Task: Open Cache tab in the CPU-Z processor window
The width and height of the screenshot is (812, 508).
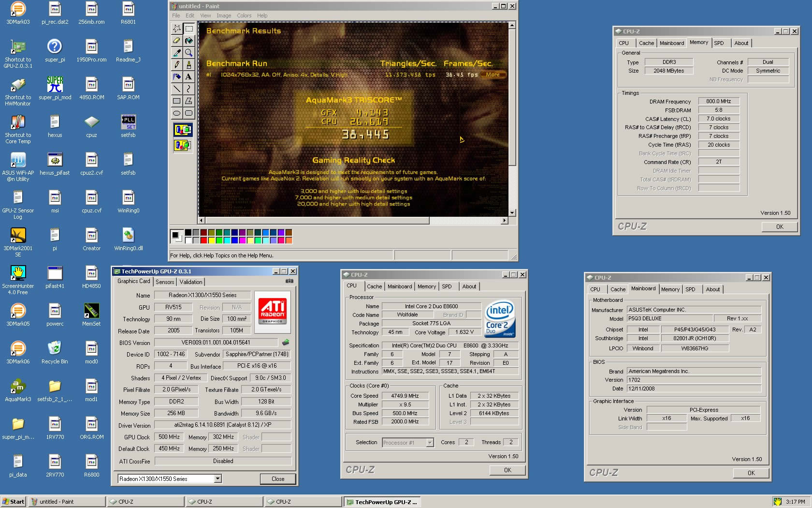Action: [x=374, y=286]
